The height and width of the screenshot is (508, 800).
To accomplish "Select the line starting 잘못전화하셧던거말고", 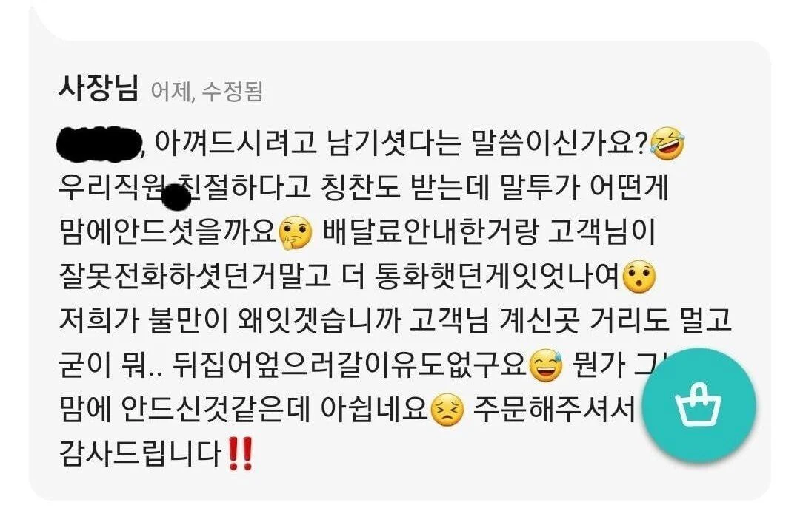I will (340, 276).
